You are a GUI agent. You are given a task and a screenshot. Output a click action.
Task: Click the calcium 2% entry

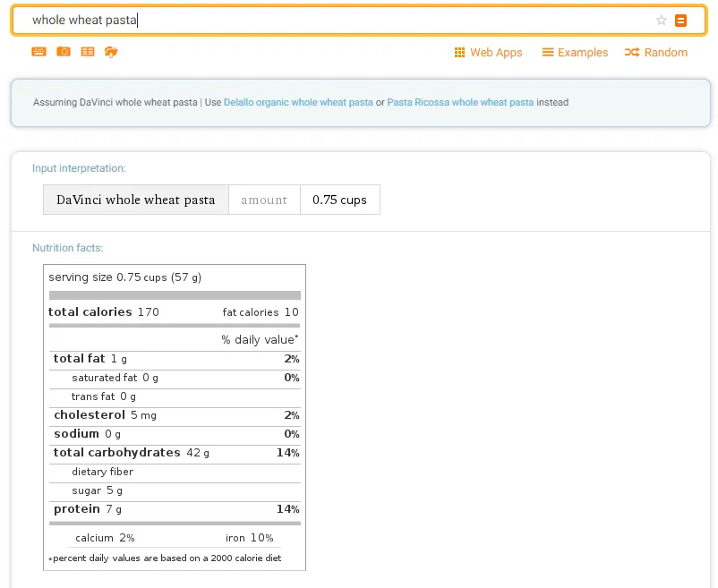coord(105,538)
